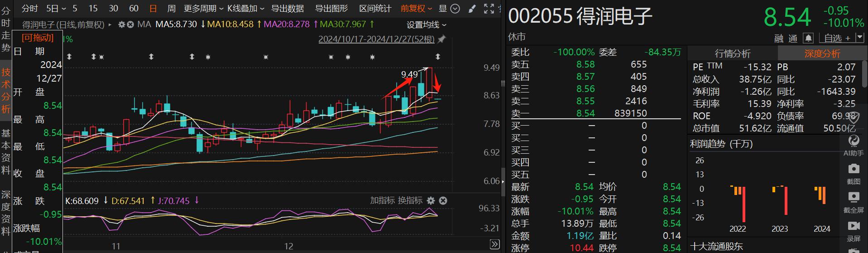This screenshot has width=868, height=253.
Task: Switch to daily 日 K-line period
Action: pyautogui.click(x=153, y=9)
